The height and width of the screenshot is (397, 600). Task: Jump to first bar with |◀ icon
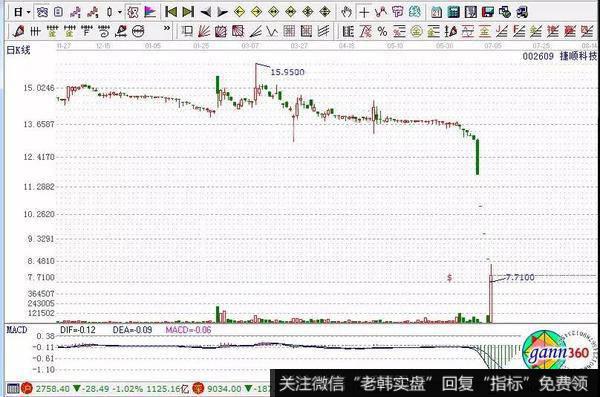[x=171, y=12]
